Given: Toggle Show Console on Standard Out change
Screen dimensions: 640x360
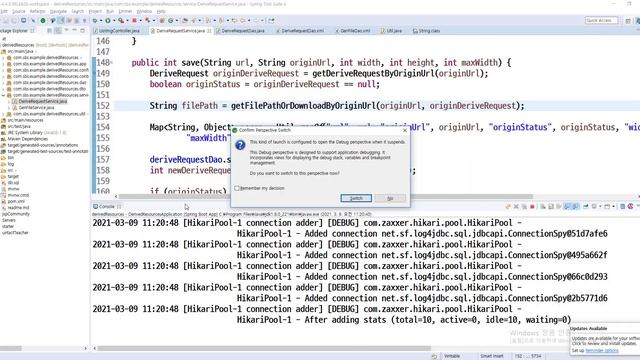Looking at the screenshot, I should tap(567, 207).
